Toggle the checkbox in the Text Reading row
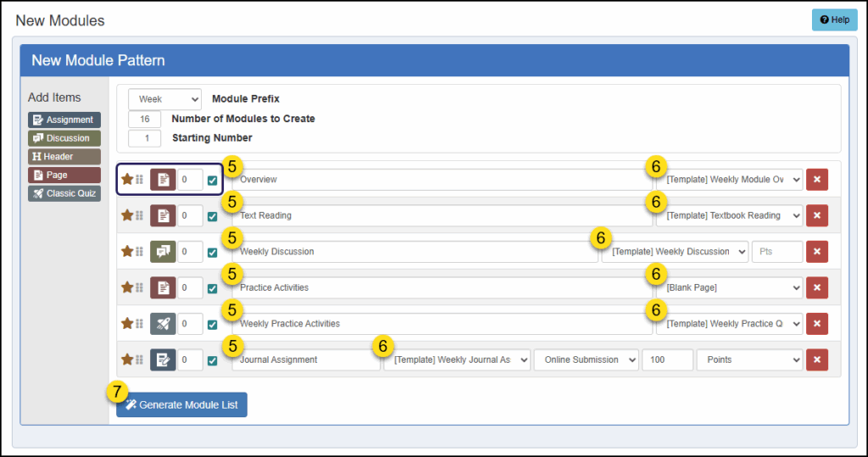 click(x=212, y=216)
